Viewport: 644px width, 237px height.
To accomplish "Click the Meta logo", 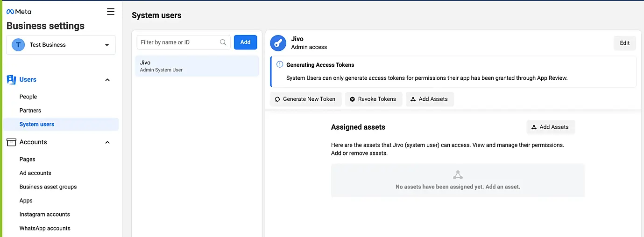I will pos(19,12).
